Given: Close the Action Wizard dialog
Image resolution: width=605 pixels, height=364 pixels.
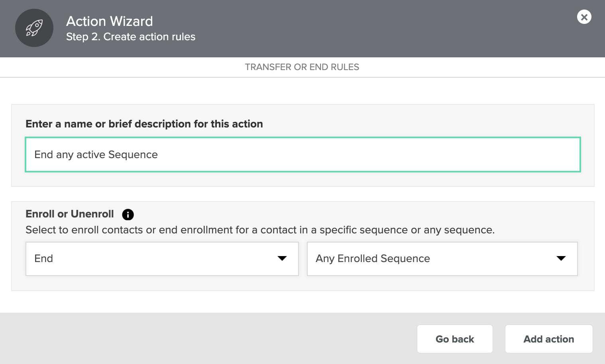Looking at the screenshot, I should (x=584, y=17).
